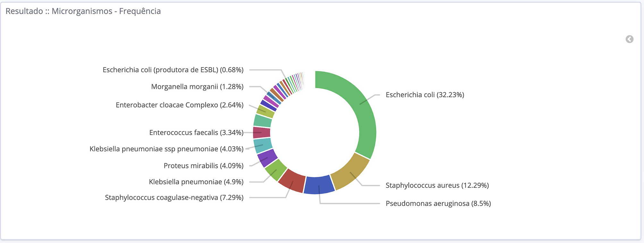Screen dimensions: 644x243
Task: Select the light green Klebsiella pneumoniae slice
Action: click(x=276, y=170)
